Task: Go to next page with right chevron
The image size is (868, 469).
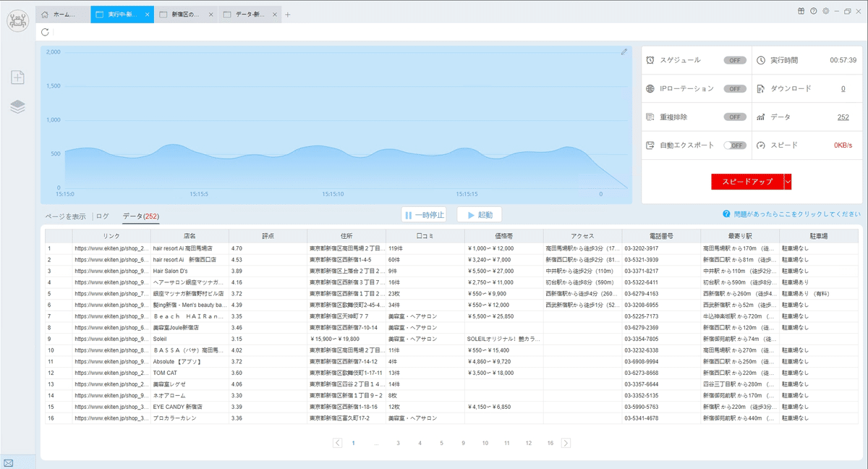Action: [566, 443]
